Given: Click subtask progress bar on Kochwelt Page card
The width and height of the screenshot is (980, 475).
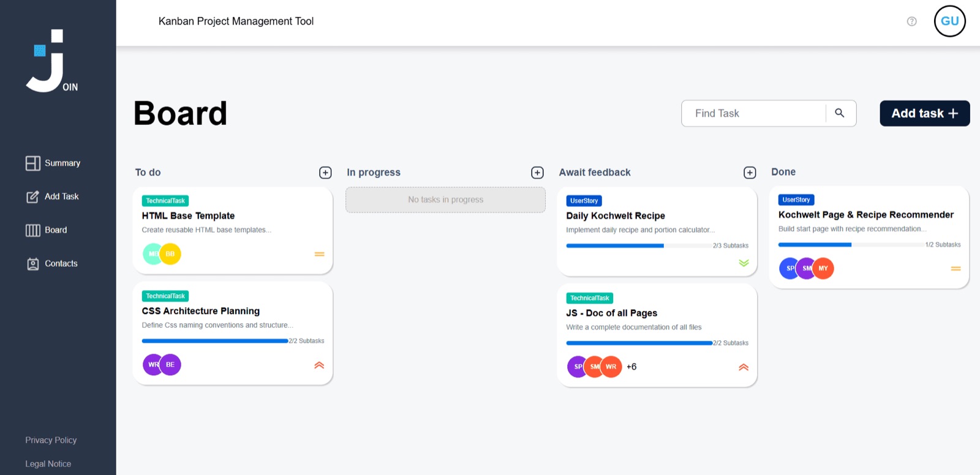Looking at the screenshot, I should pos(851,245).
